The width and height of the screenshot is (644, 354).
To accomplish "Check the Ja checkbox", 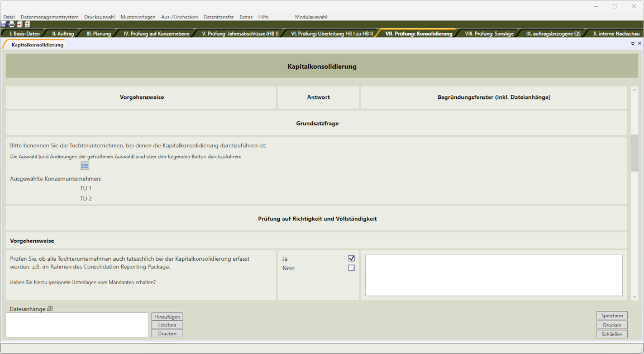I will (x=351, y=259).
